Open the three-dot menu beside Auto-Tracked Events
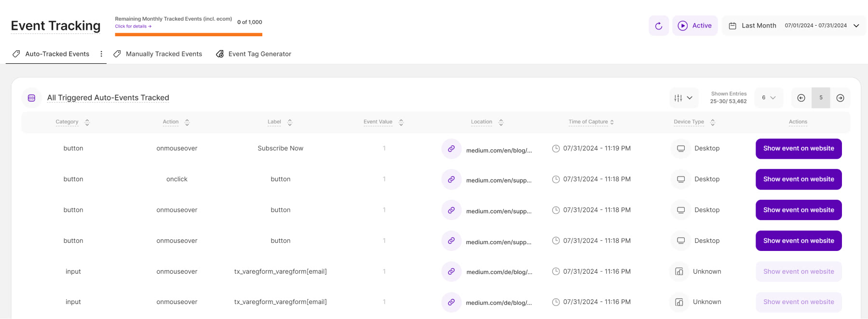 (101, 54)
